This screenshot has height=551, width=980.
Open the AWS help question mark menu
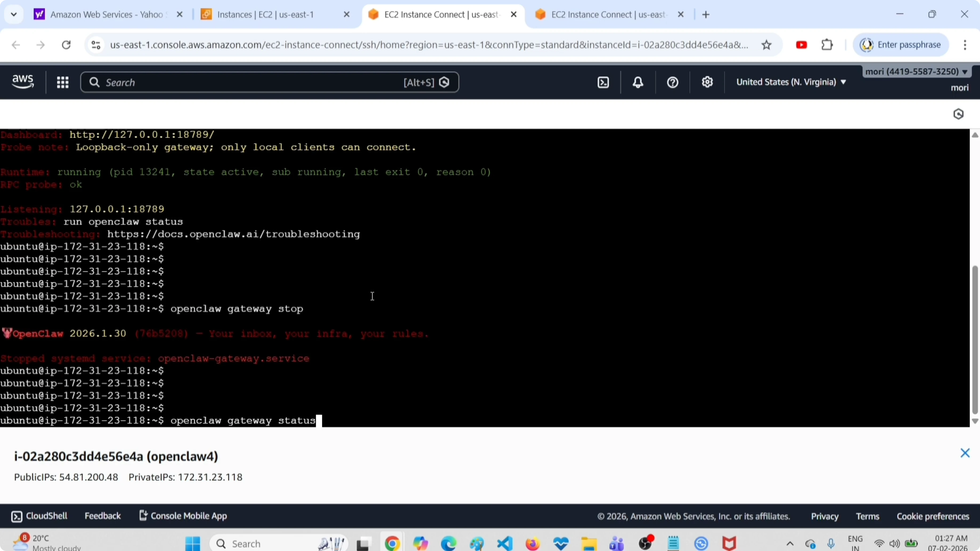673,82
